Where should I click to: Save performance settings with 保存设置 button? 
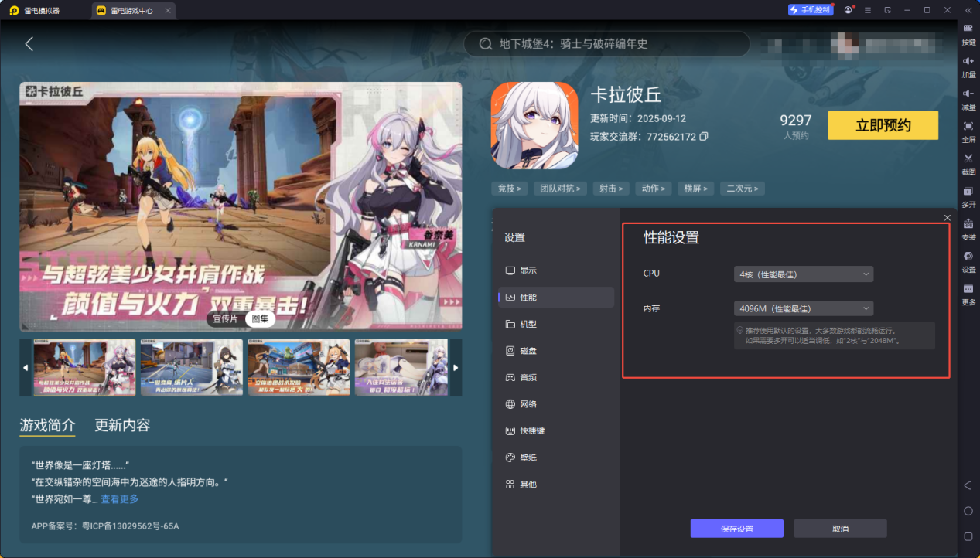tap(736, 529)
